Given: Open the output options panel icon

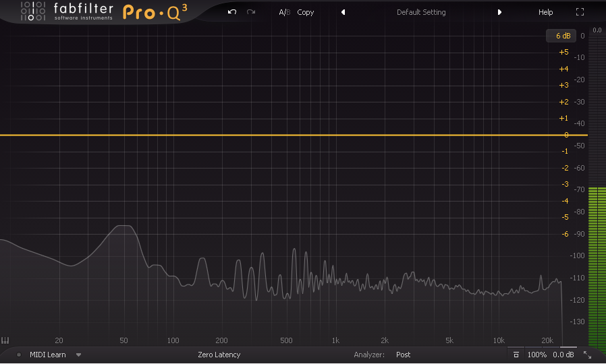Looking at the screenshot, I should 516,355.
